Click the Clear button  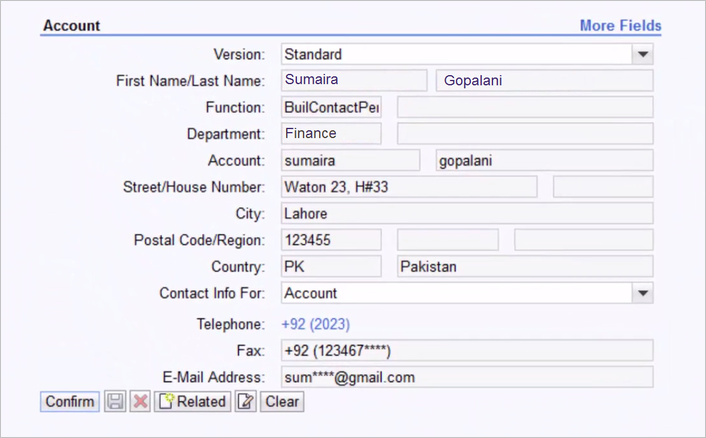(x=282, y=401)
